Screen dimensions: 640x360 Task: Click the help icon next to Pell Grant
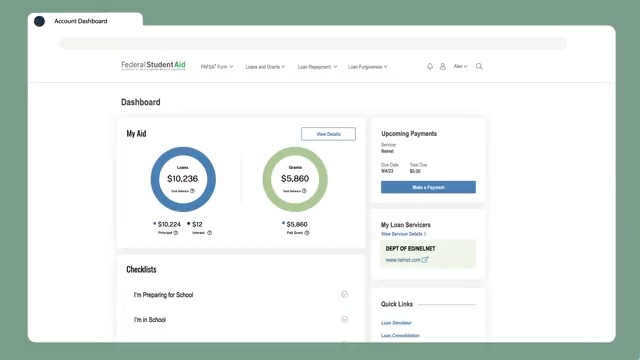click(x=307, y=233)
